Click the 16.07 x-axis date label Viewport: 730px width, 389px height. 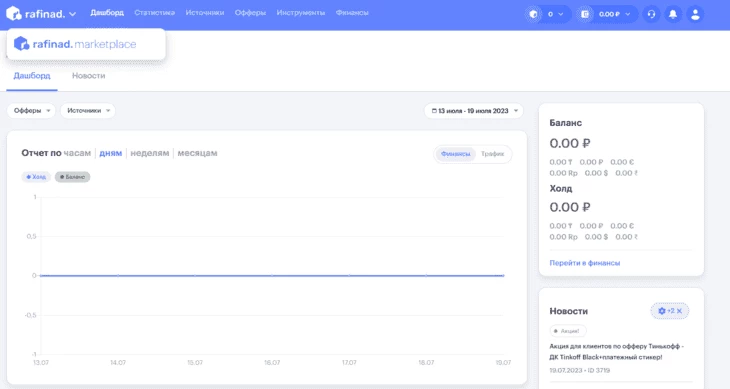272,362
